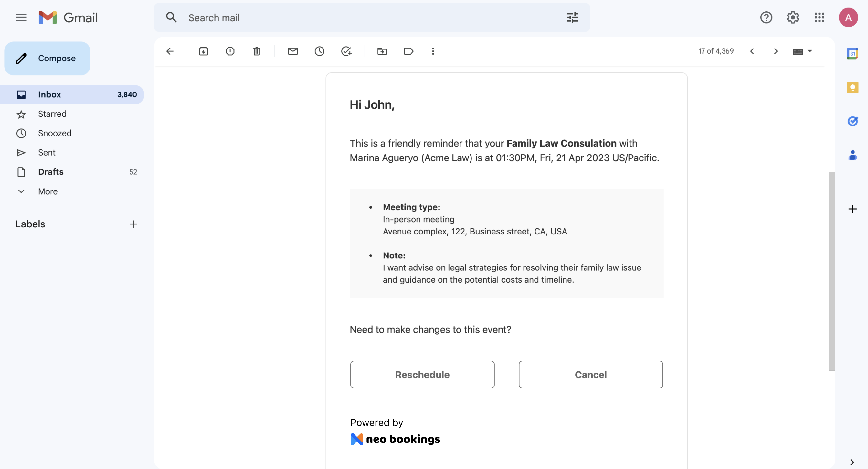Snooze this email

(x=319, y=51)
